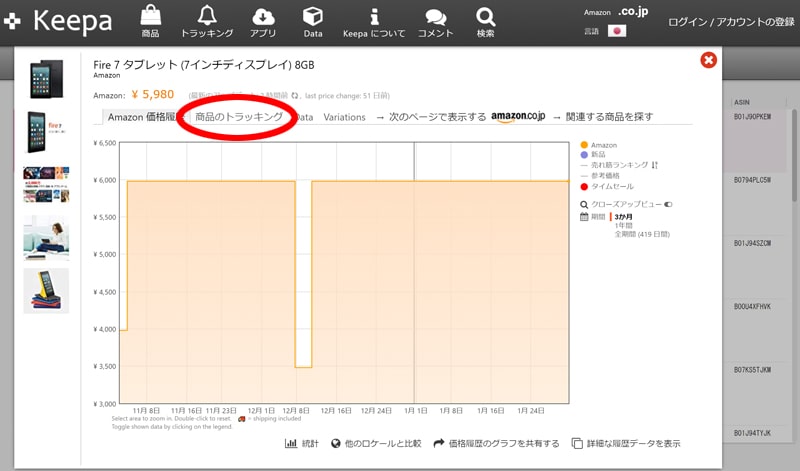800x471 pixels.
Task: Switch to the Data tab
Action: tap(304, 117)
